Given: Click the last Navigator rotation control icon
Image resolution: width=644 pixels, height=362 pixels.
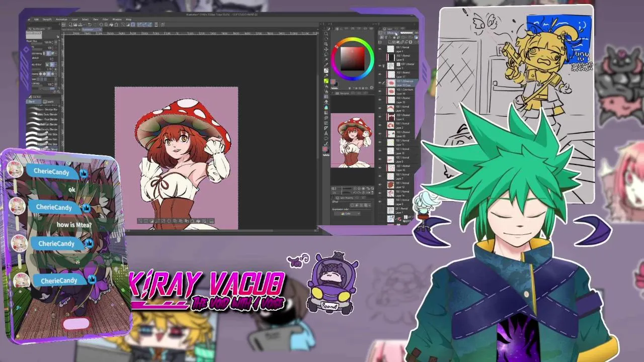Looking at the screenshot, I should click(x=372, y=193).
